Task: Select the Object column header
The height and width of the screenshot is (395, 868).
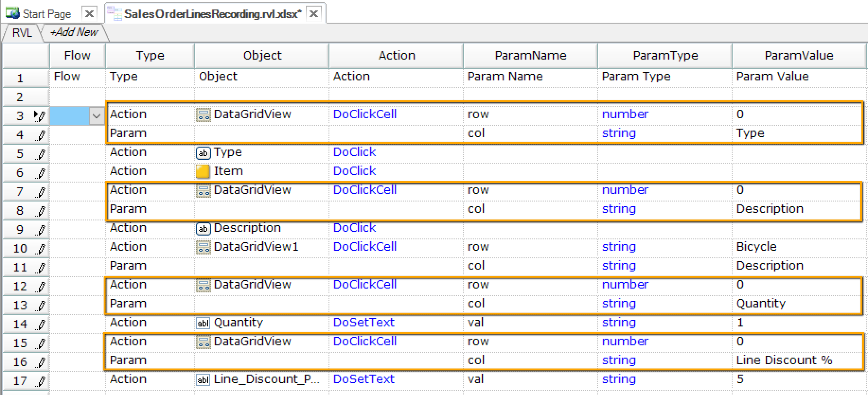Action: coord(262,55)
